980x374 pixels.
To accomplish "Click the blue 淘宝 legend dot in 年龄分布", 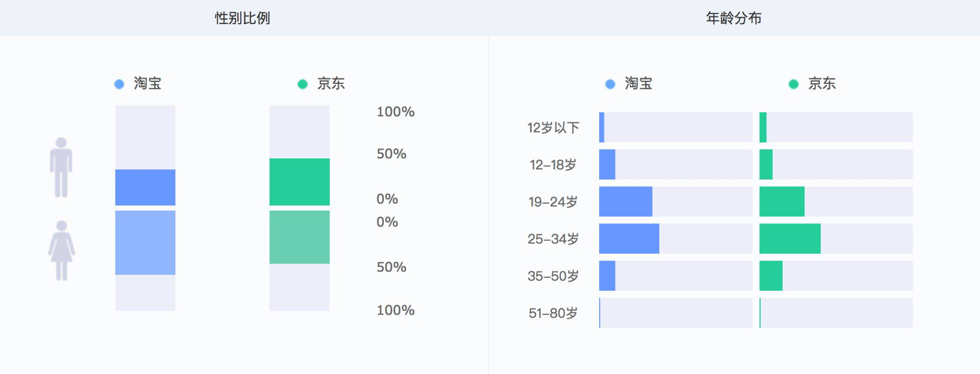I will coord(610,84).
